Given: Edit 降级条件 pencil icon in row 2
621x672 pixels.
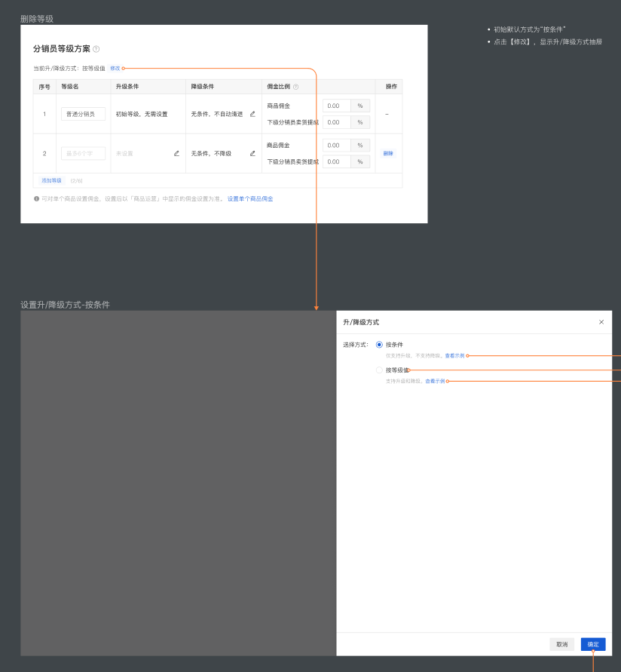Looking at the screenshot, I should (x=252, y=153).
